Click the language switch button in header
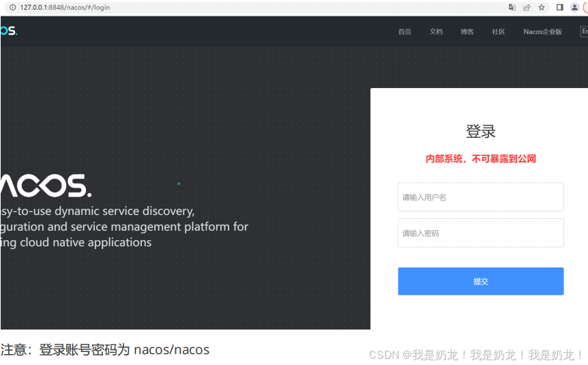 tap(584, 31)
